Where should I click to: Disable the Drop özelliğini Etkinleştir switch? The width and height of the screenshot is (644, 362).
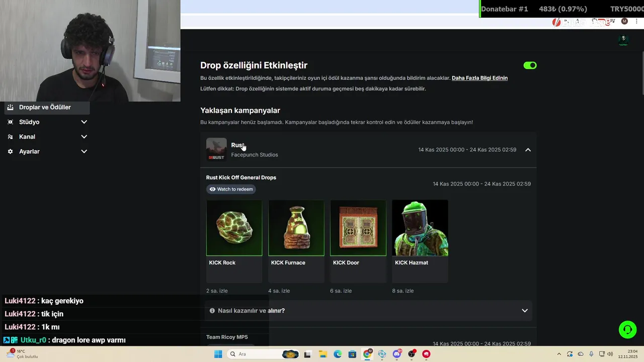530,65
